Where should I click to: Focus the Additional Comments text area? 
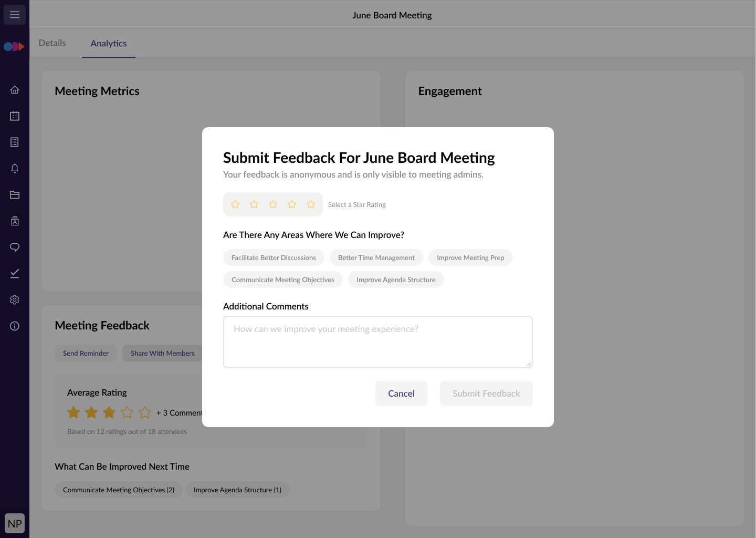[377, 342]
